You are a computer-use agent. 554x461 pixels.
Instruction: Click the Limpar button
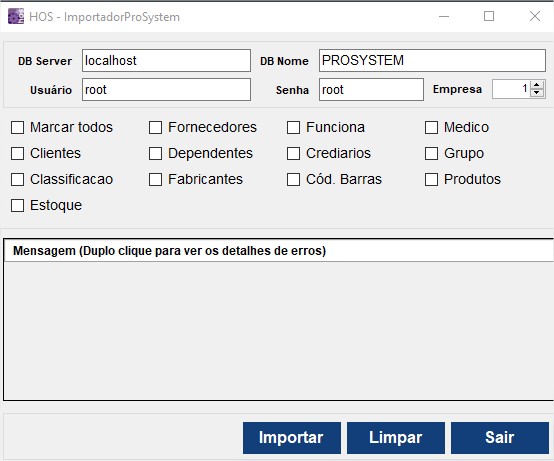[x=396, y=438]
